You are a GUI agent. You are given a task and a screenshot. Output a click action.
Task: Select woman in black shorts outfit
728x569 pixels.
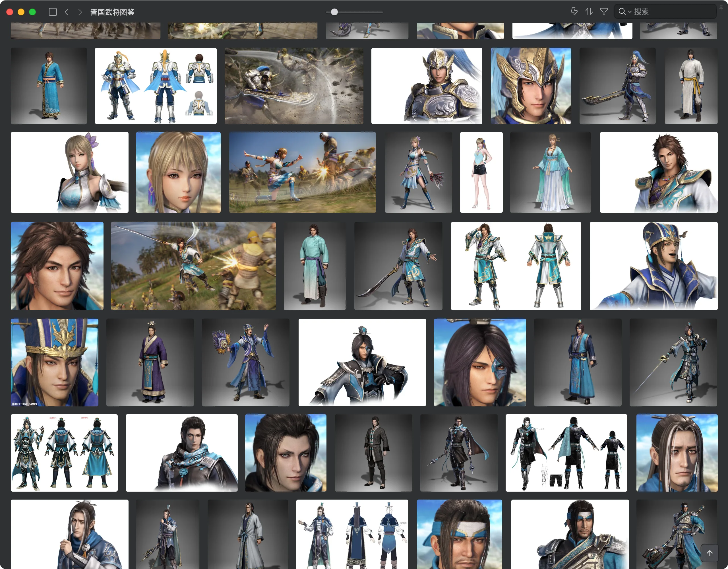481,172
